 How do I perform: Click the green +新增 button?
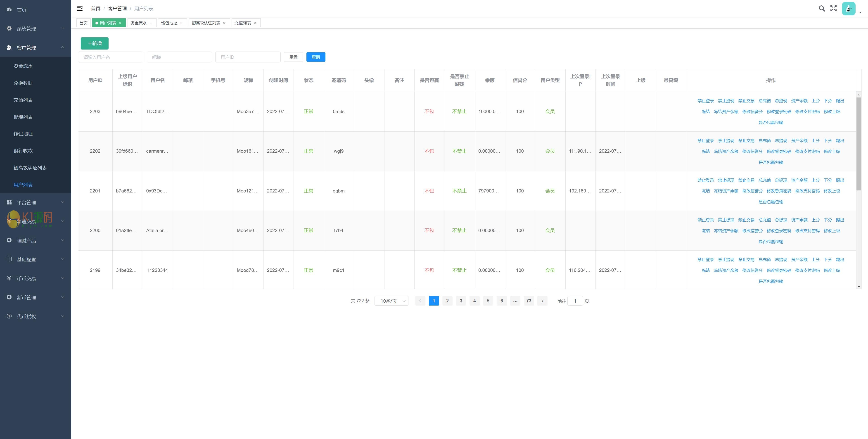click(95, 43)
